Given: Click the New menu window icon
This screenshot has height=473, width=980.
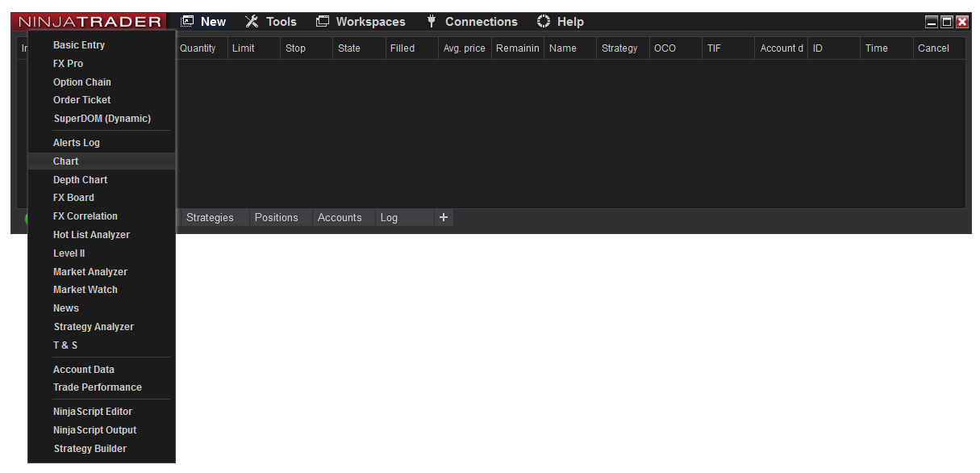Looking at the screenshot, I should click(x=188, y=22).
